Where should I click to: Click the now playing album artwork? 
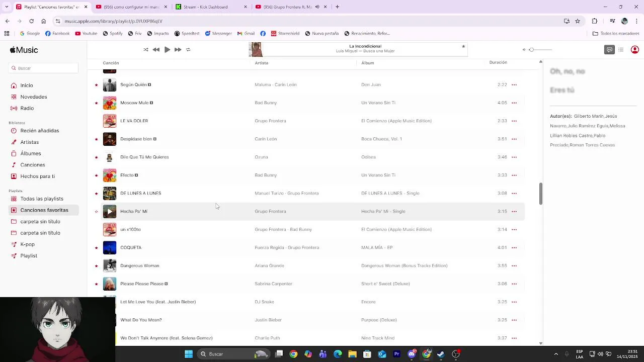[x=256, y=50]
